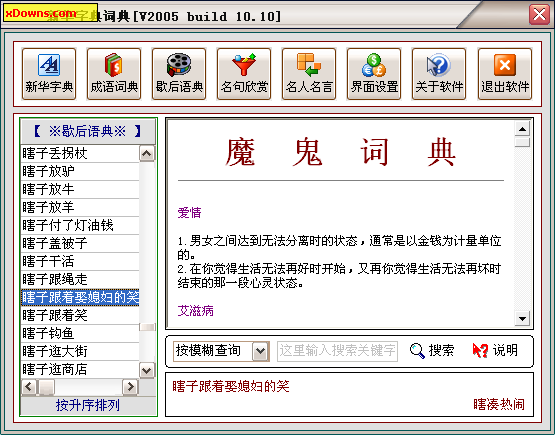Click the list's horizontal scroll-right arrow
The height and width of the screenshot is (435, 555).
(x=130, y=387)
